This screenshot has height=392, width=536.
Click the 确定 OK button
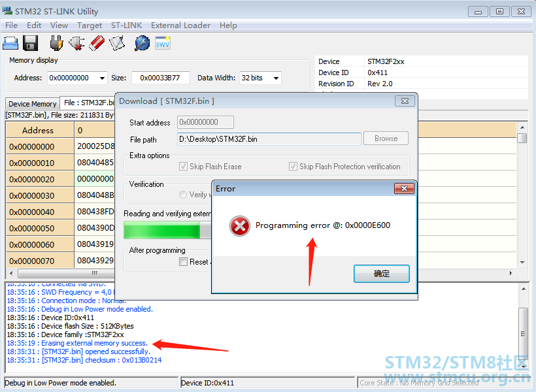coord(382,274)
